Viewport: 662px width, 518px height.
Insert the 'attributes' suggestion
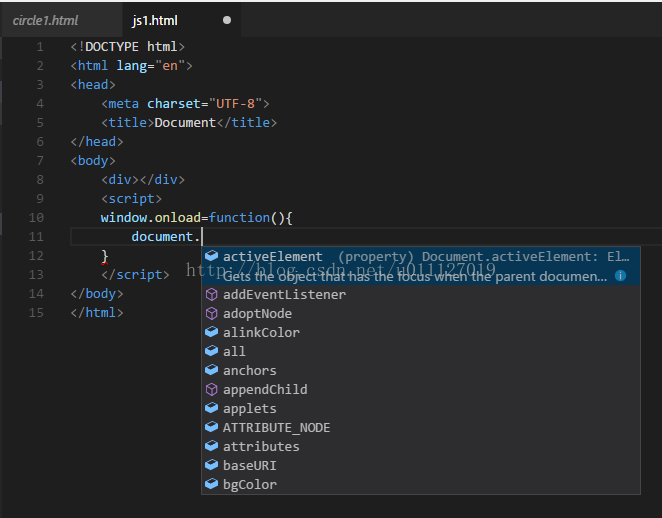260,447
